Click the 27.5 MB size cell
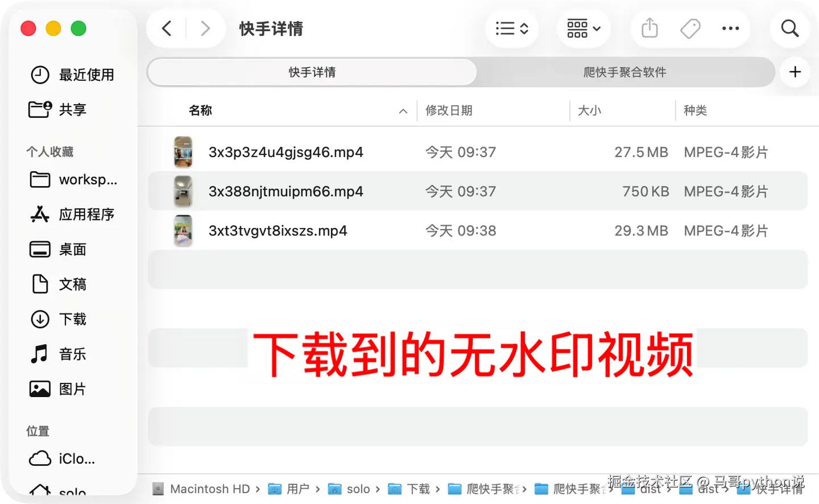This screenshot has height=504, width=819. pos(641,152)
